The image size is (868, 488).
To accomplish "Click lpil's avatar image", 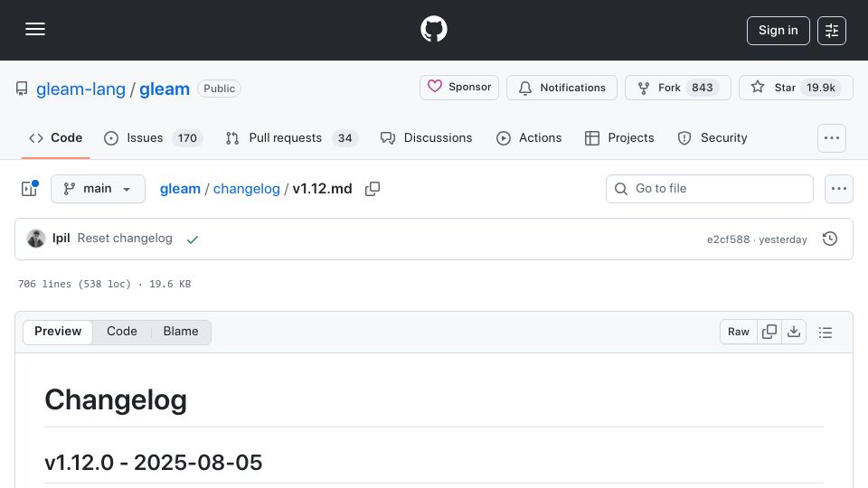I will 36,239.
